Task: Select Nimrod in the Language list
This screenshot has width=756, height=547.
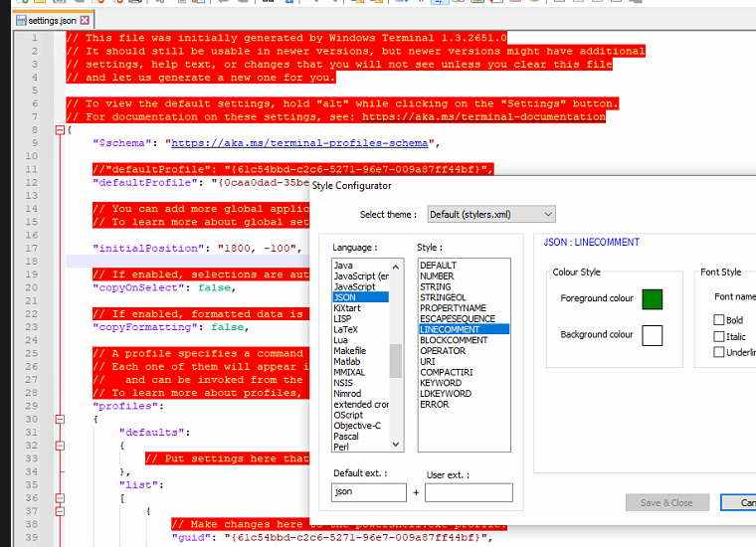Action: coord(347,394)
